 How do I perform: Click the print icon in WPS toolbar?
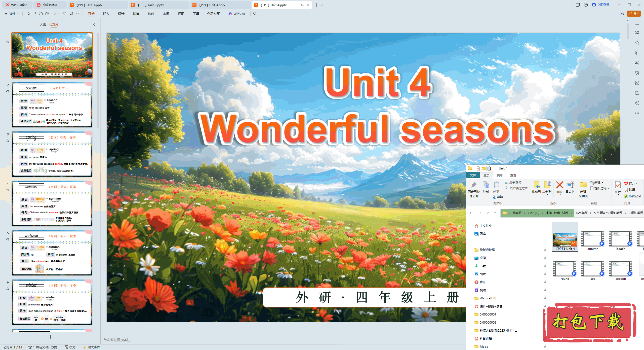41,14
